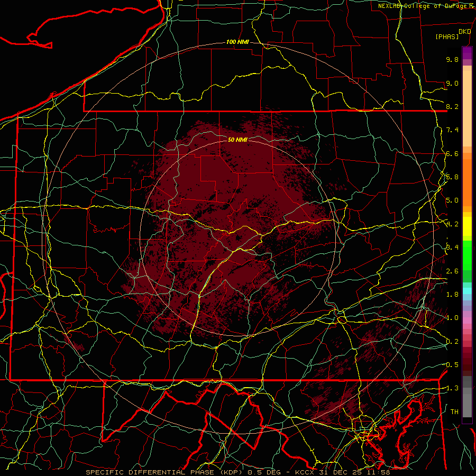Click the 0.2 value on the color scale
The width and height of the screenshot is (476, 476).
452,342
